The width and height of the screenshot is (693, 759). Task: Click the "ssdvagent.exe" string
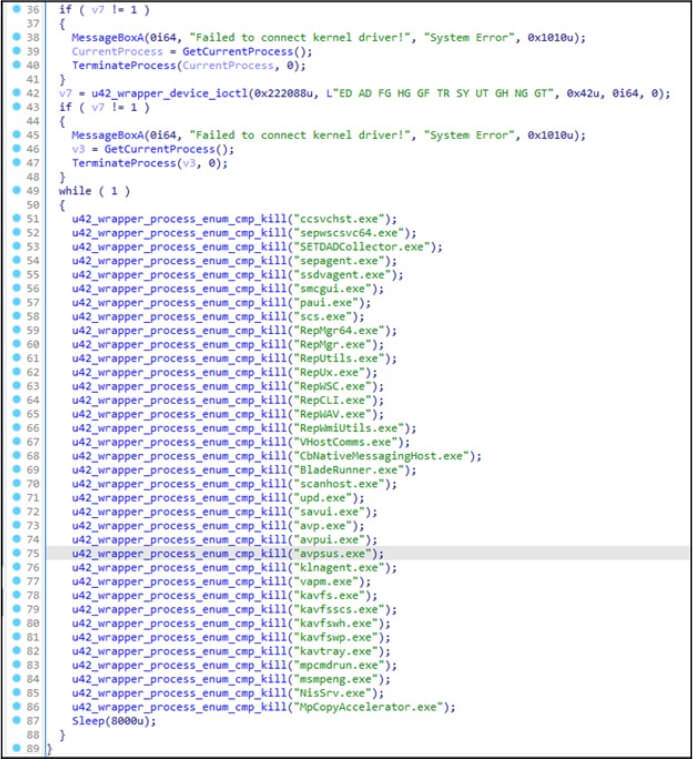(342, 275)
